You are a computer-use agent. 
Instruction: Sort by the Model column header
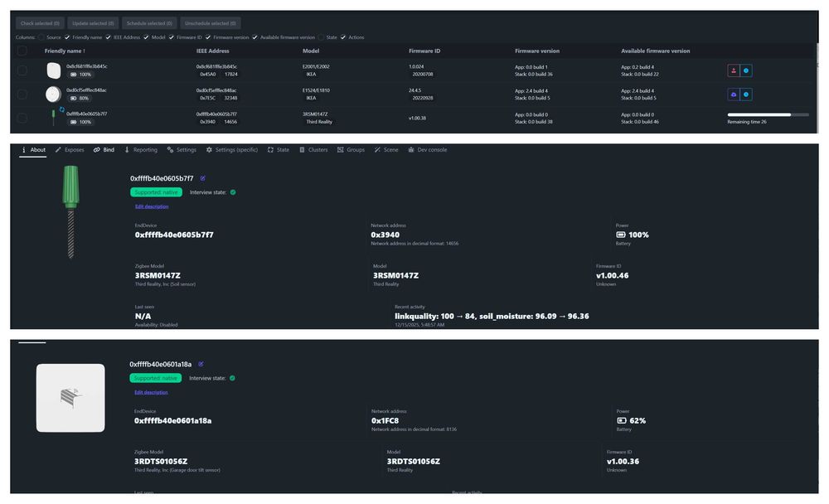coord(311,51)
